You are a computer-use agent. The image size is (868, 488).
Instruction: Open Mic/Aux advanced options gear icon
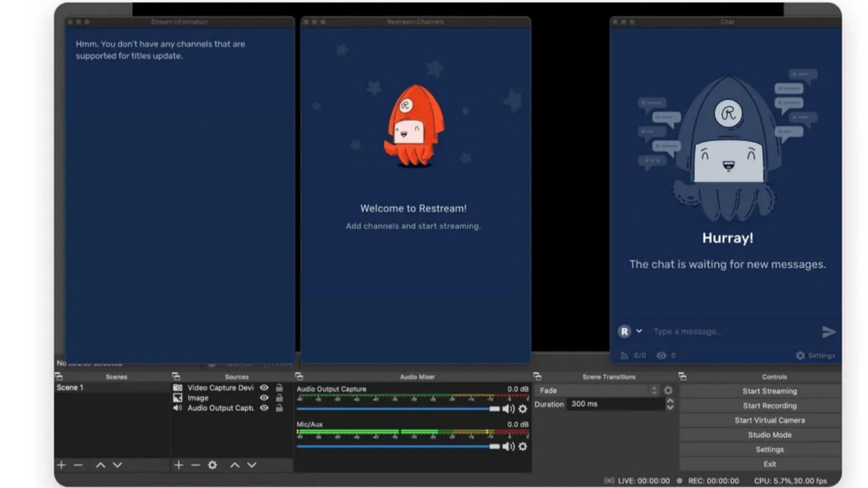coord(523,446)
